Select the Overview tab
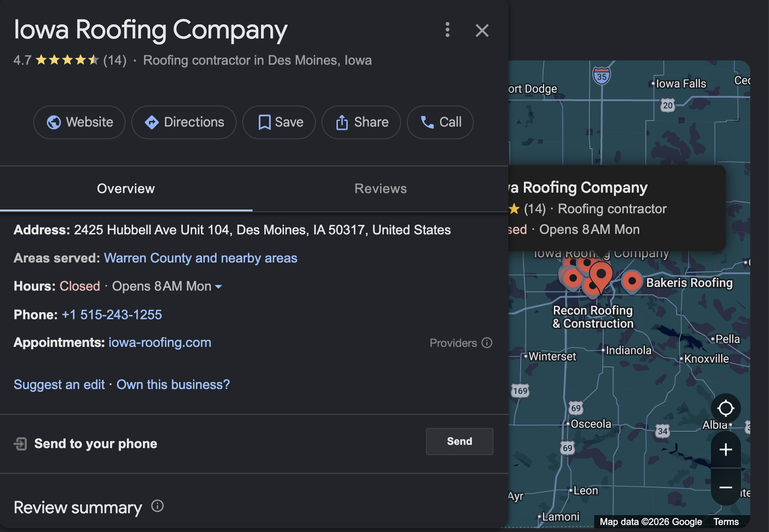The image size is (769, 532). tap(126, 188)
